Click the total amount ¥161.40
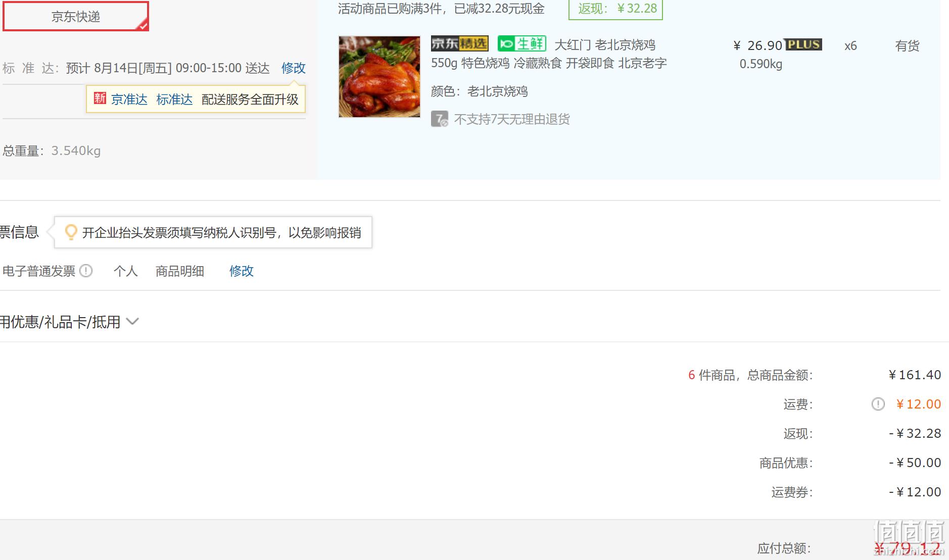Screen dimensions: 949x560 (915, 375)
